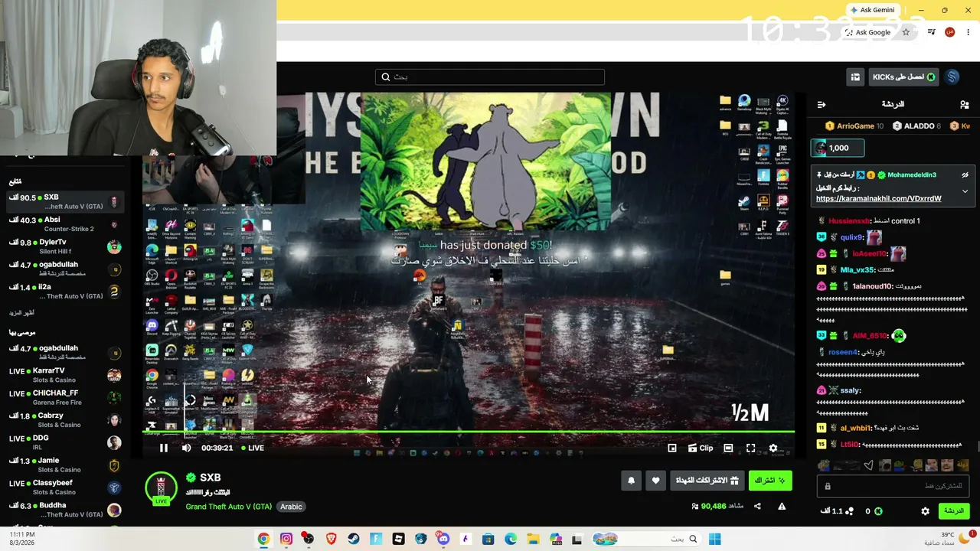The image size is (980, 551).
Task: Open Discord from the taskbar
Action: pos(443,539)
